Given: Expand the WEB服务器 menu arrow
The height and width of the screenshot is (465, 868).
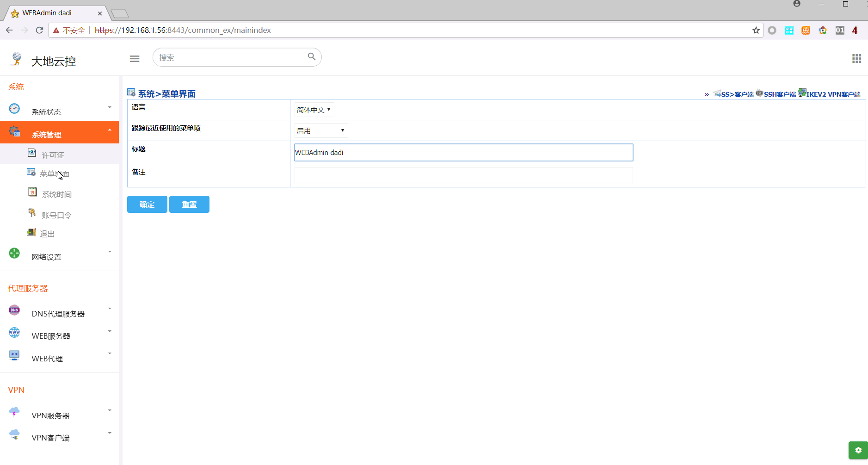Looking at the screenshot, I should point(110,331).
